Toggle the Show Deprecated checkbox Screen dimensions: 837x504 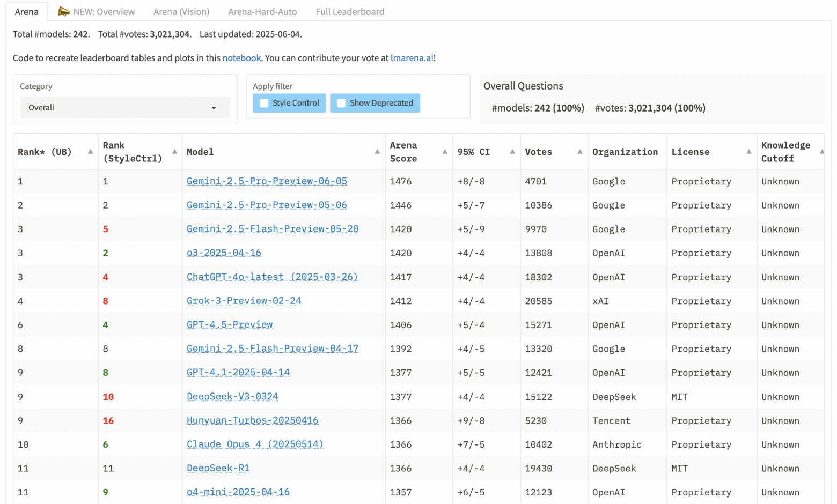341,103
